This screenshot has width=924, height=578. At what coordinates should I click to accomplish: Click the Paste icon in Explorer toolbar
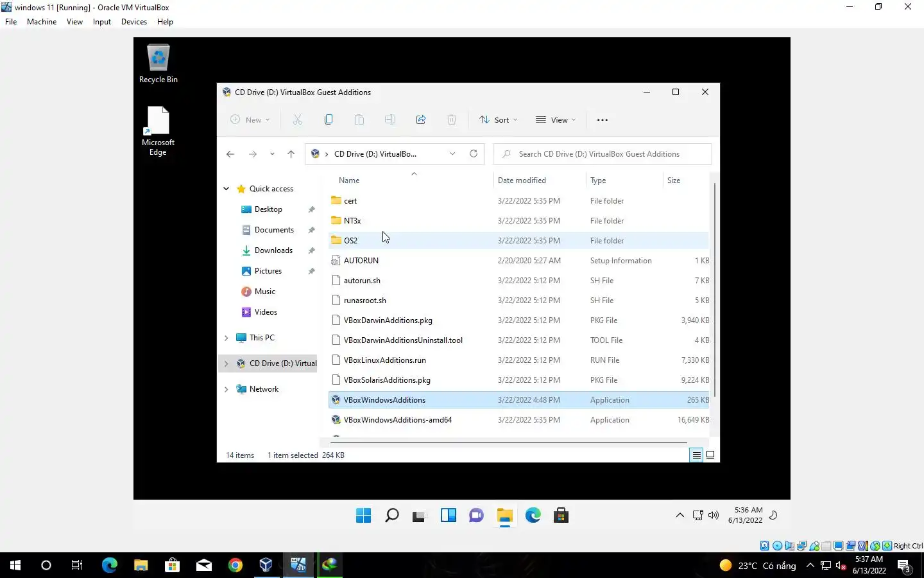tap(359, 119)
